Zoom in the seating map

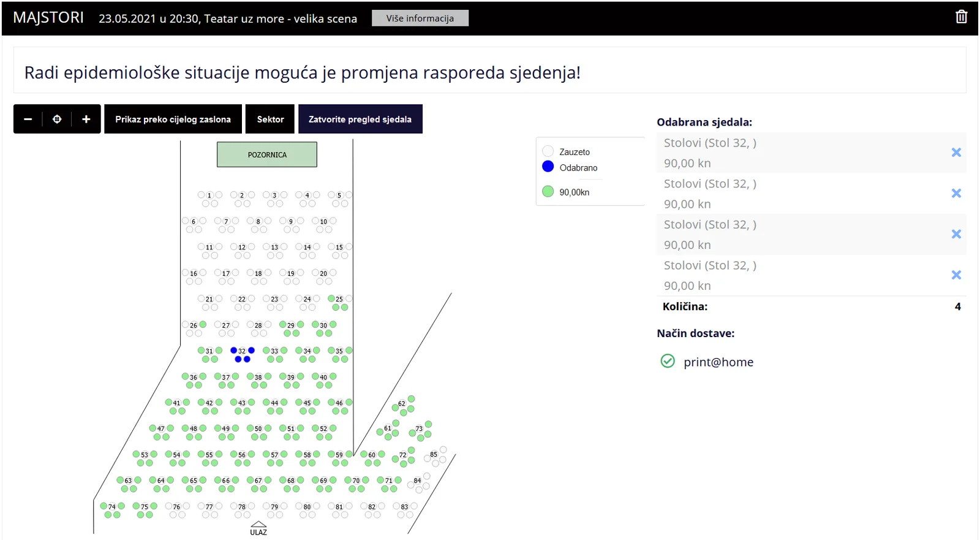coord(86,120)
